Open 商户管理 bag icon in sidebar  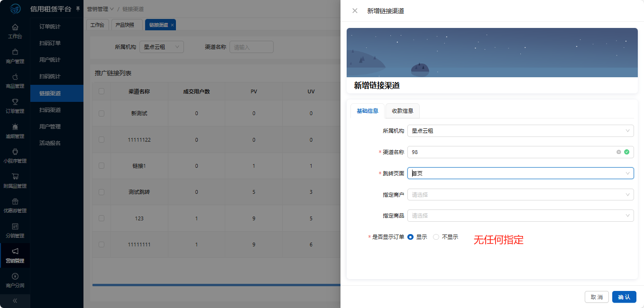[15, 52]
